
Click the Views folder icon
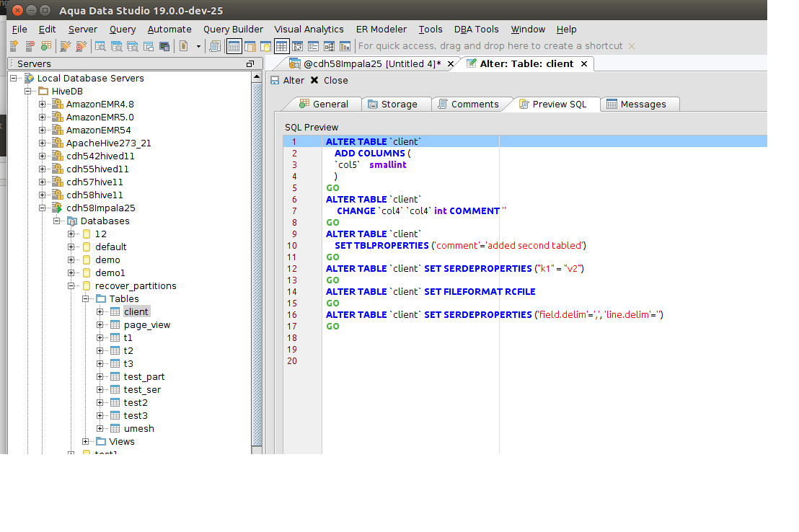point(101,441)
